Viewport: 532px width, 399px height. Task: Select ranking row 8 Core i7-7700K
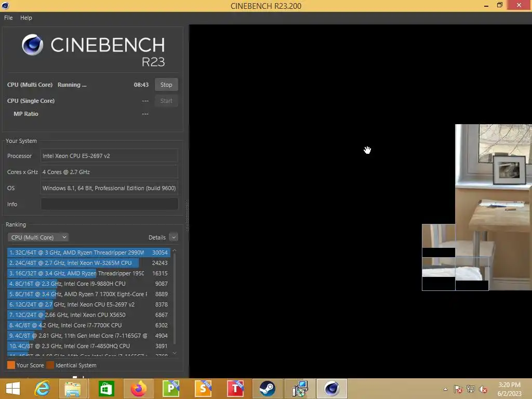click(88, 325)
